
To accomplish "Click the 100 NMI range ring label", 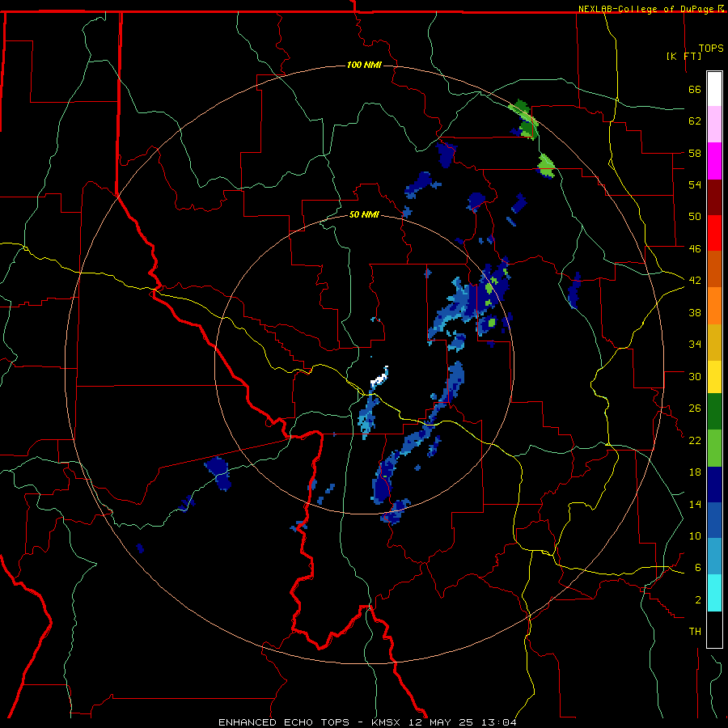I will tap(364, 65).
